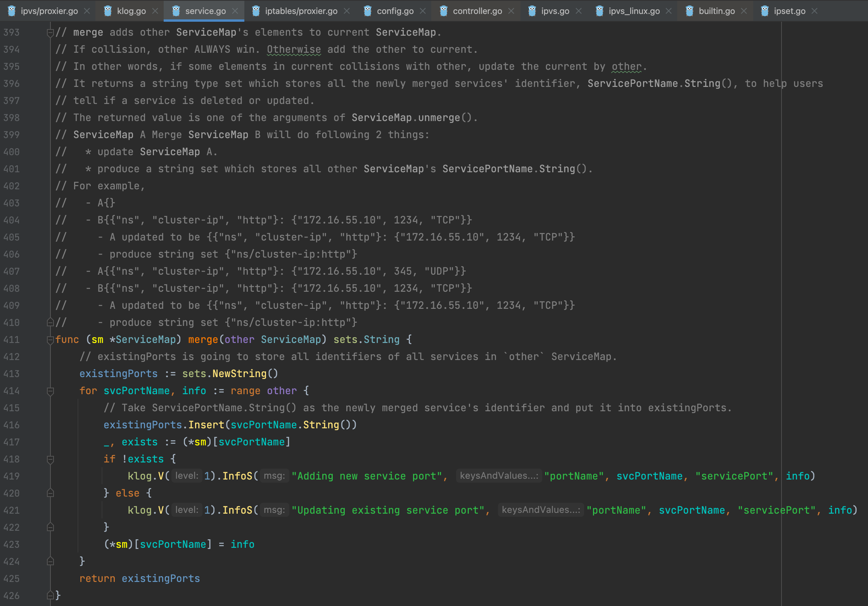Click fold end marker at line 422
Image resolution: width=868 pixels, height=606 pixels.
pos(50,527)
